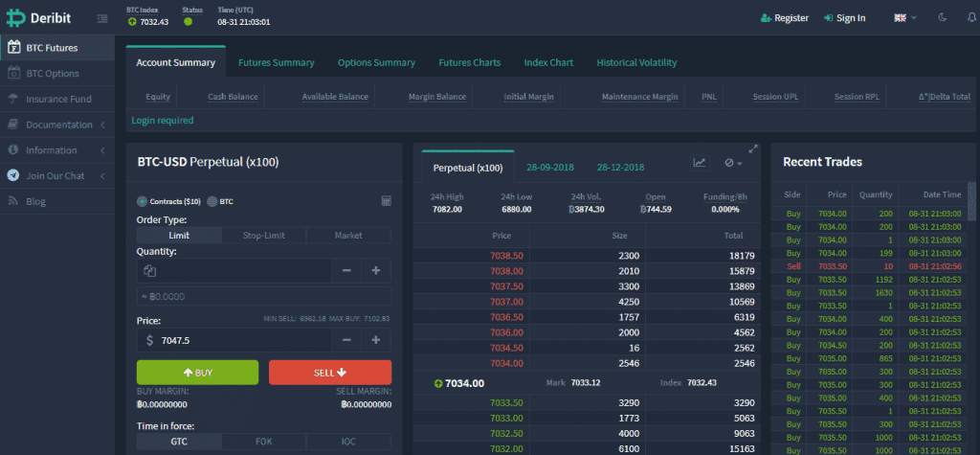The width and height of the screenshot is (980, 455).
Task: Switch to the Futures Summary tab
Action: click(x=276, y=62)
